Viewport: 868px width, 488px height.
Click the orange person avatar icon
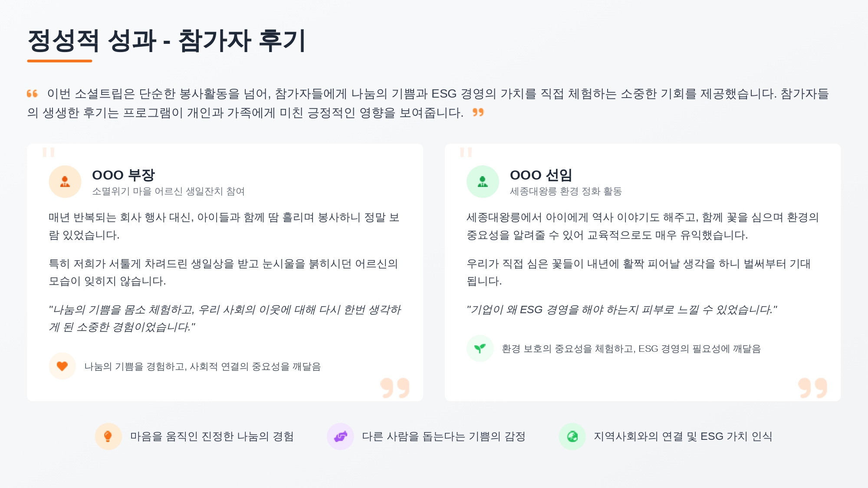click(x=65, y=182)
